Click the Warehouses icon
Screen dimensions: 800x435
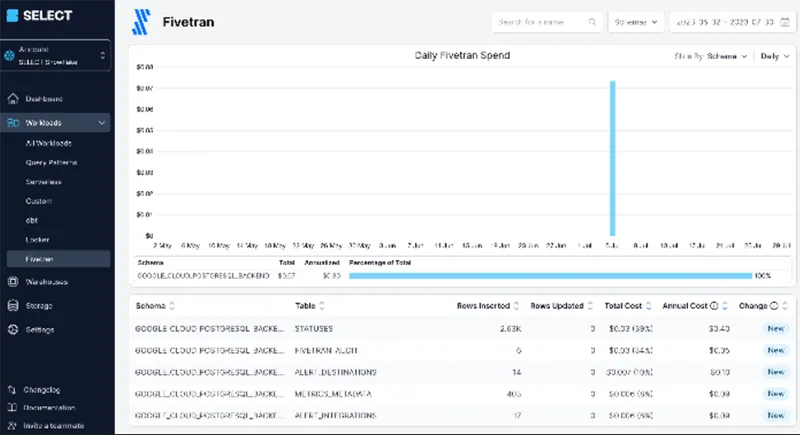click(x=13, y=282)
